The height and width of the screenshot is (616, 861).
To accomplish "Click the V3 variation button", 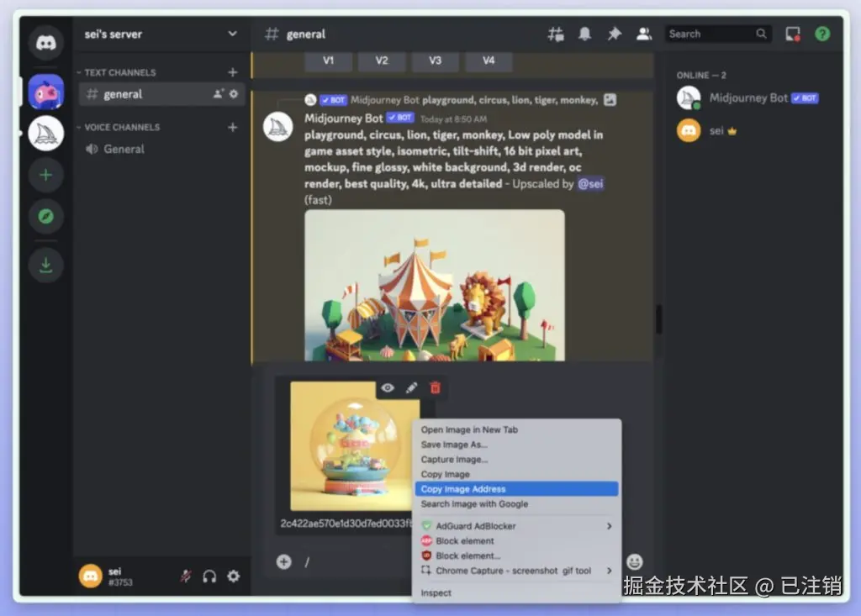I will point(435,61).
